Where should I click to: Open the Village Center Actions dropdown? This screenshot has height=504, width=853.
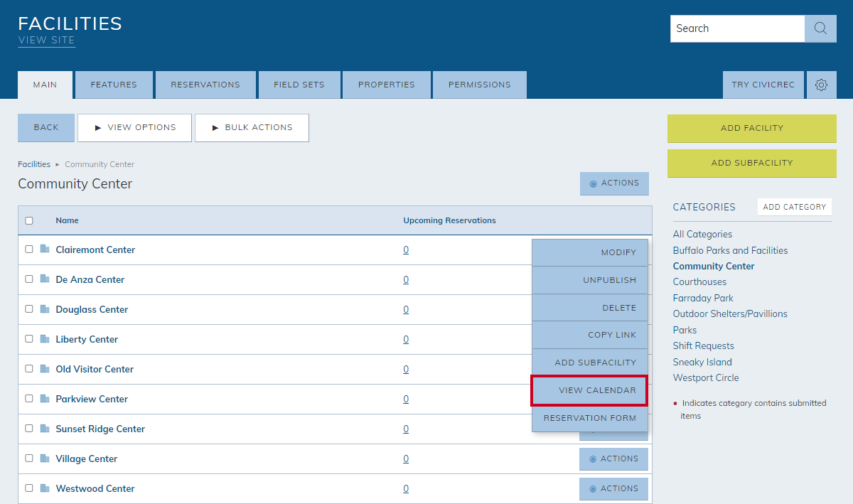[613, 459]
